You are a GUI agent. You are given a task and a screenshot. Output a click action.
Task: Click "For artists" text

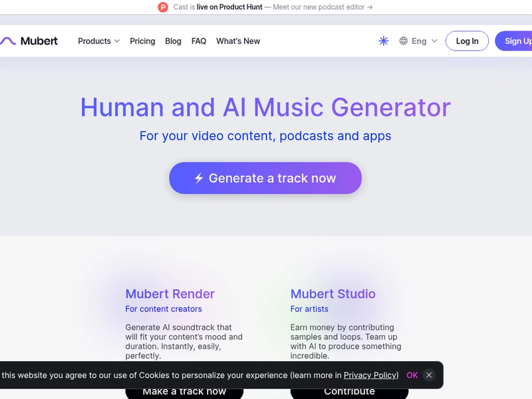(x=309, y=309)
